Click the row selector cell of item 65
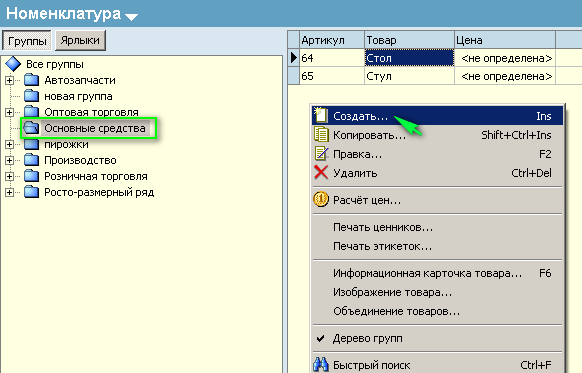Image resolution: width=582 pixels, height=373 pixels. coord(294,76)
